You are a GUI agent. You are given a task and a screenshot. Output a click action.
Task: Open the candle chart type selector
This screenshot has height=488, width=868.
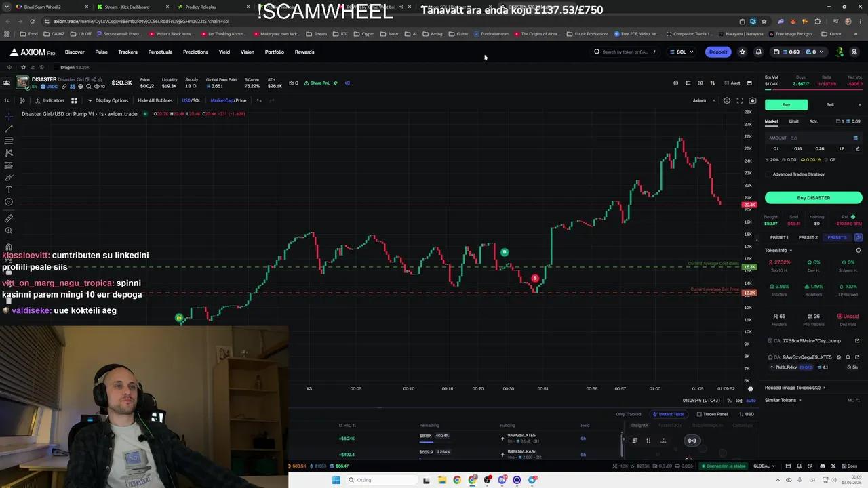22,100
